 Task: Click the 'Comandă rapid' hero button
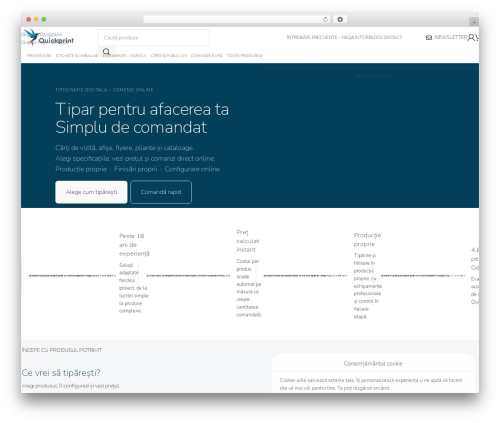point(161,192)
